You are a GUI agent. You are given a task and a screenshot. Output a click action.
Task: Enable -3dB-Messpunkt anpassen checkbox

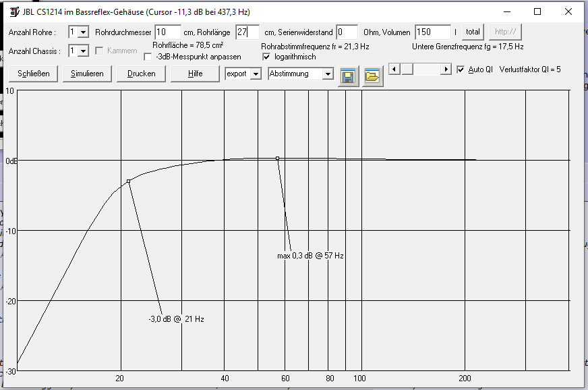pos(148,57)
